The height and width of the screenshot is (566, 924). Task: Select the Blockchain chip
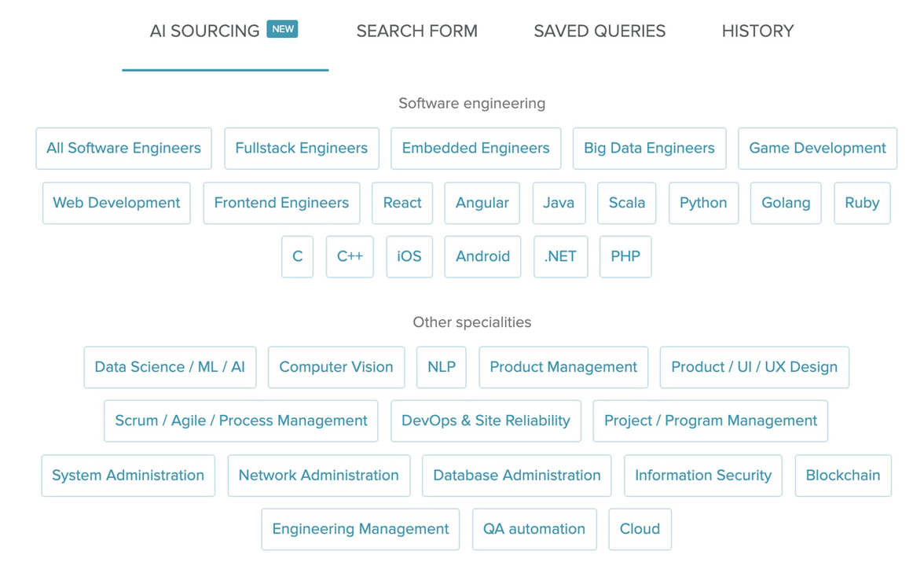tap(843, 476)
